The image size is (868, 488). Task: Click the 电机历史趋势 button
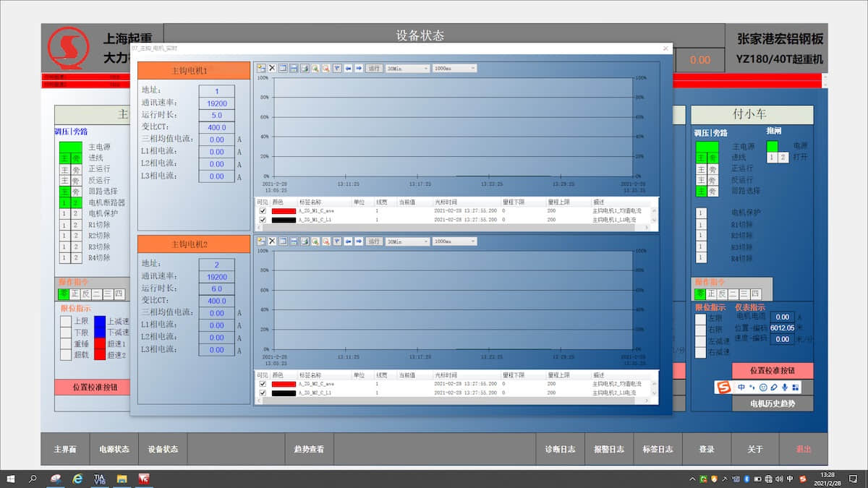pos(772,403)
